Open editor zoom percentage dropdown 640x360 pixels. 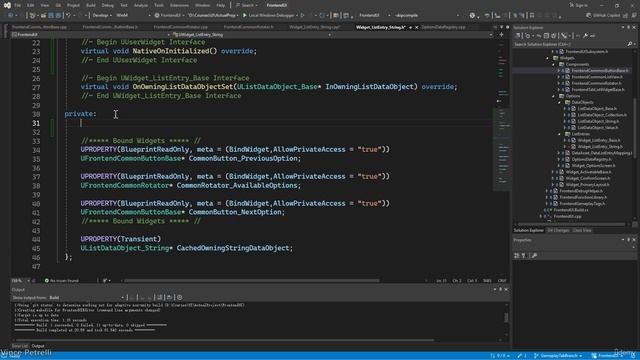pyautogui.click(x=21, y=281)
